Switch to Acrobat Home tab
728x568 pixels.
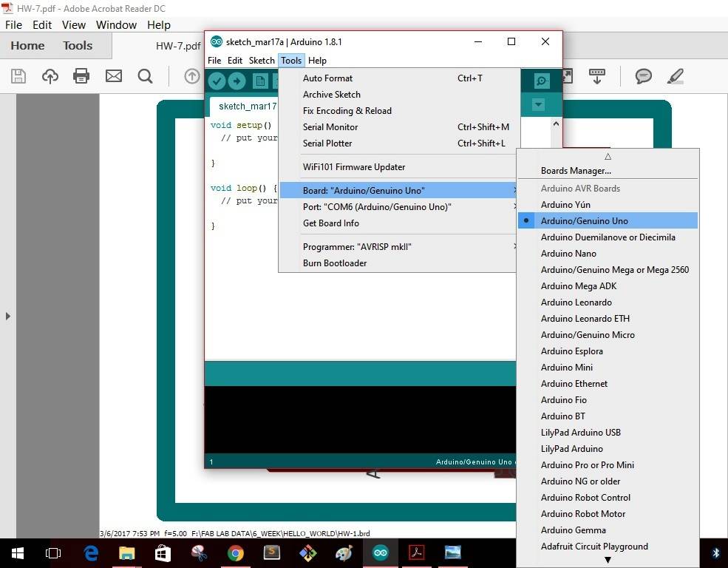(27, 46)
